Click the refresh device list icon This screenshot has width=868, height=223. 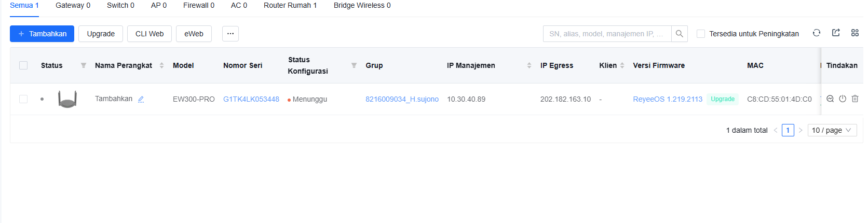pos(817,33)
